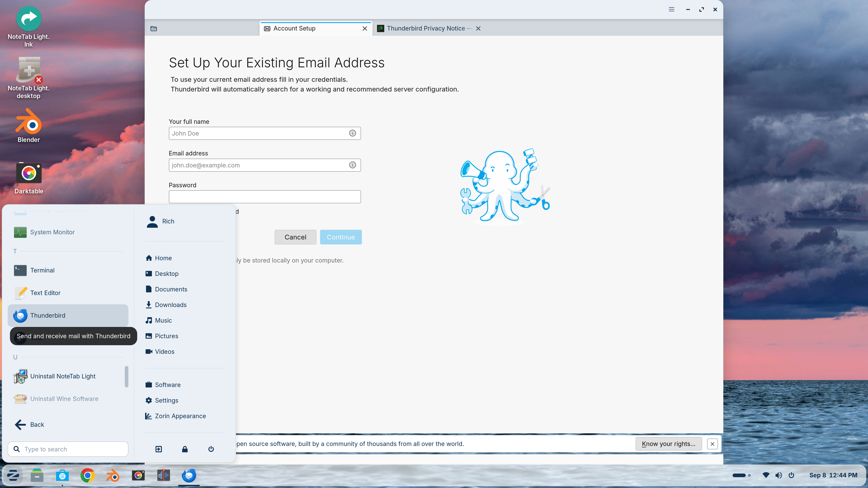The width and height of the screenshot is (868, 488).
Task: Dismiss the notification bar at bottom
Action: 712,444
